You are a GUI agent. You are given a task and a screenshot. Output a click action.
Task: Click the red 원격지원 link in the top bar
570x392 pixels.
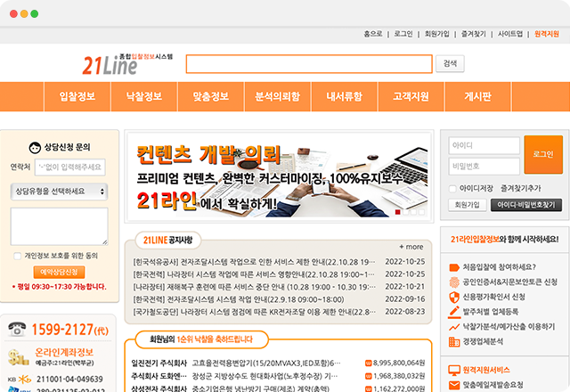tap(546, 34)
